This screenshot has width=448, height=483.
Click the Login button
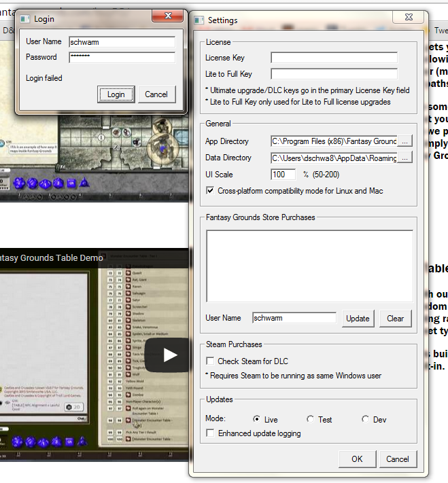116,94
